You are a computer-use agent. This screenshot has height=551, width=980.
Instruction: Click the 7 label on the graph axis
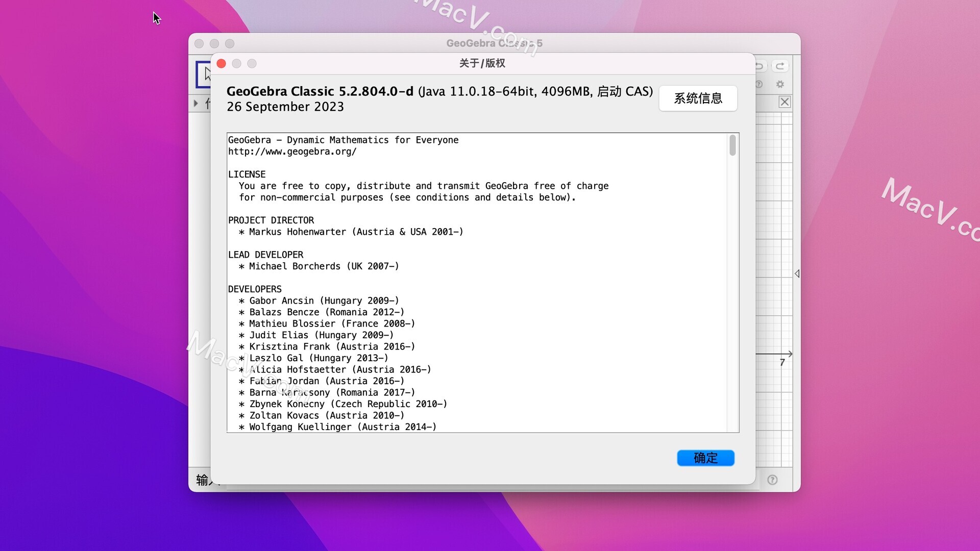click(782, 363)
